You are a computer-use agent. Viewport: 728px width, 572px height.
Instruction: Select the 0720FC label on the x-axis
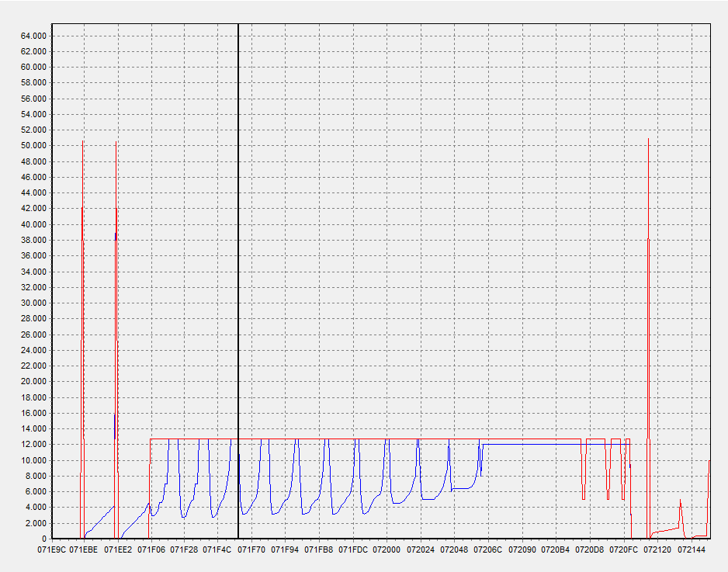point(623,549)
